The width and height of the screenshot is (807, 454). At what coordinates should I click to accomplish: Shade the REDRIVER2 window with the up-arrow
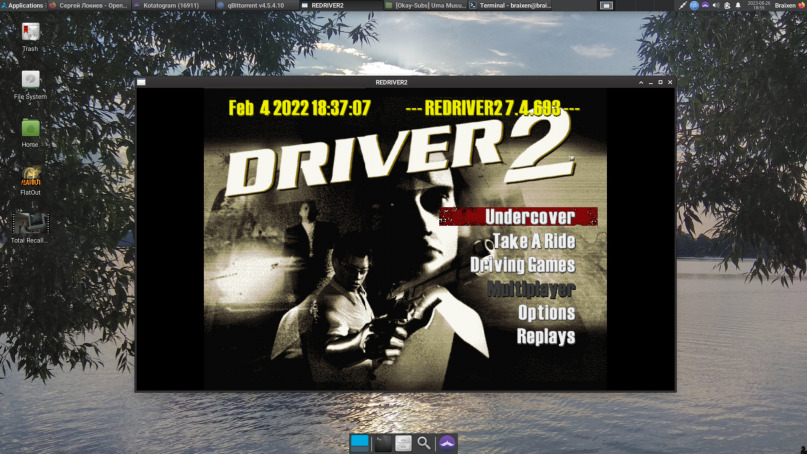[x=641, y=82]
